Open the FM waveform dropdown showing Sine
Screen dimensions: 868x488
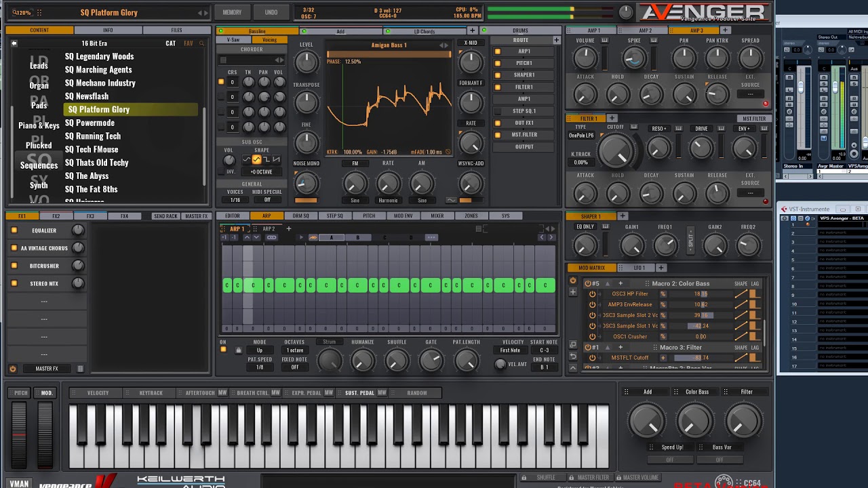point(355,201)
